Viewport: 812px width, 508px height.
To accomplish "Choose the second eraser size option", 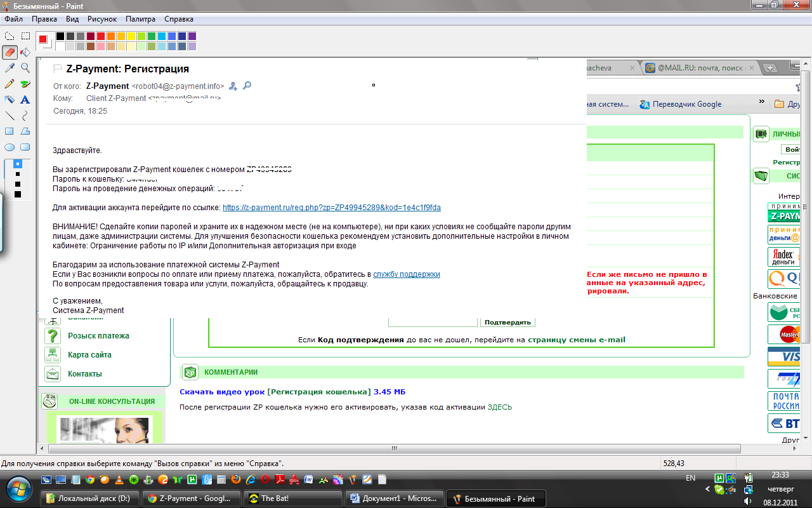I will pyautogui.click(x=18, y=173).
